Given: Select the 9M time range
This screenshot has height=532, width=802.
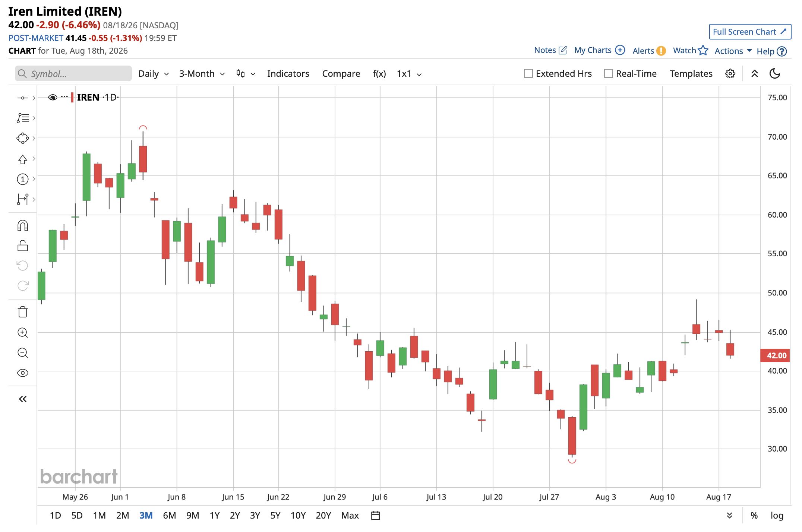Looking at the screenshot, I should (x=193, y=515).
